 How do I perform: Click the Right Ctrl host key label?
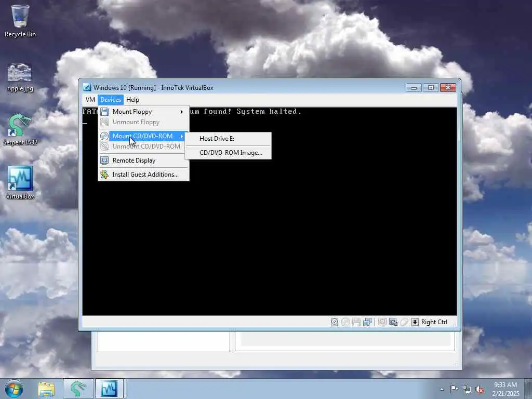(434, 322)
